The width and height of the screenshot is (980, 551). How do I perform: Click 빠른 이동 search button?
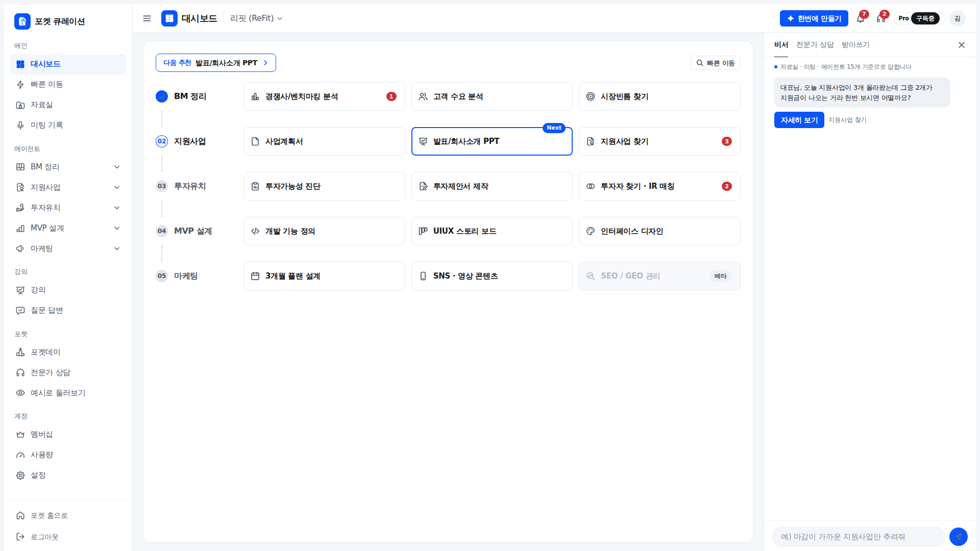(x=715, y=63)
